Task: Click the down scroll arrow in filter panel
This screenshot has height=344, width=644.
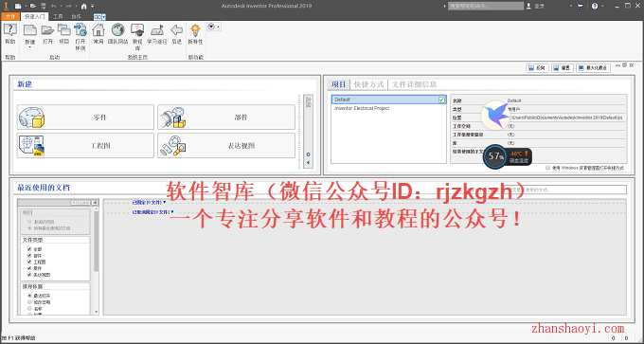Action: click(x=96, y=312)
